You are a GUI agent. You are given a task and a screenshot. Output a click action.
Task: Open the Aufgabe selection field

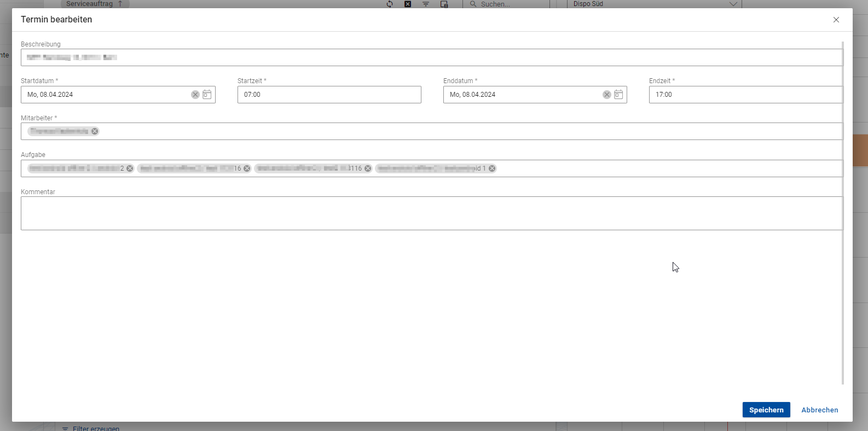668,168
